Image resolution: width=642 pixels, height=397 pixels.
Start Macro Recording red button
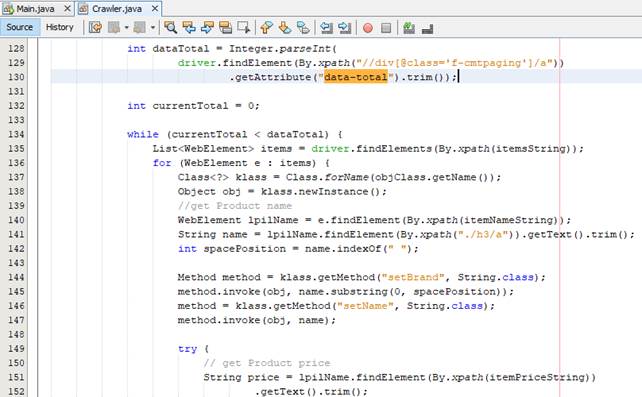[368, 28]
